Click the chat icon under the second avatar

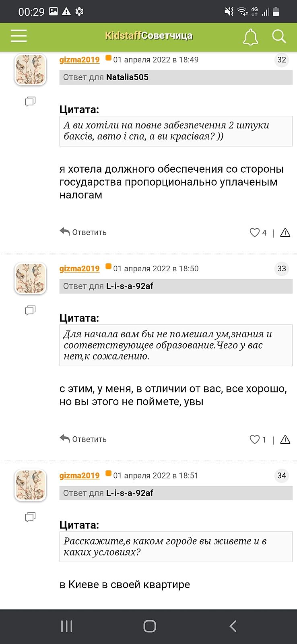[30, 310]
